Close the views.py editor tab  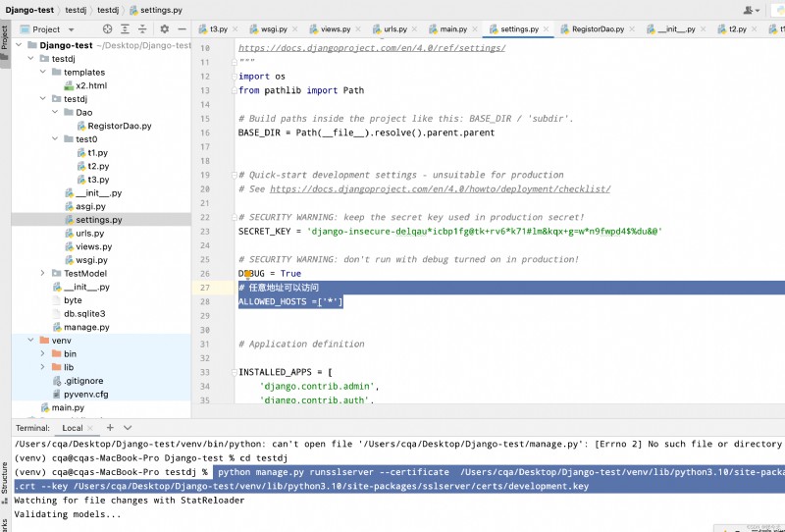(358, 29)
